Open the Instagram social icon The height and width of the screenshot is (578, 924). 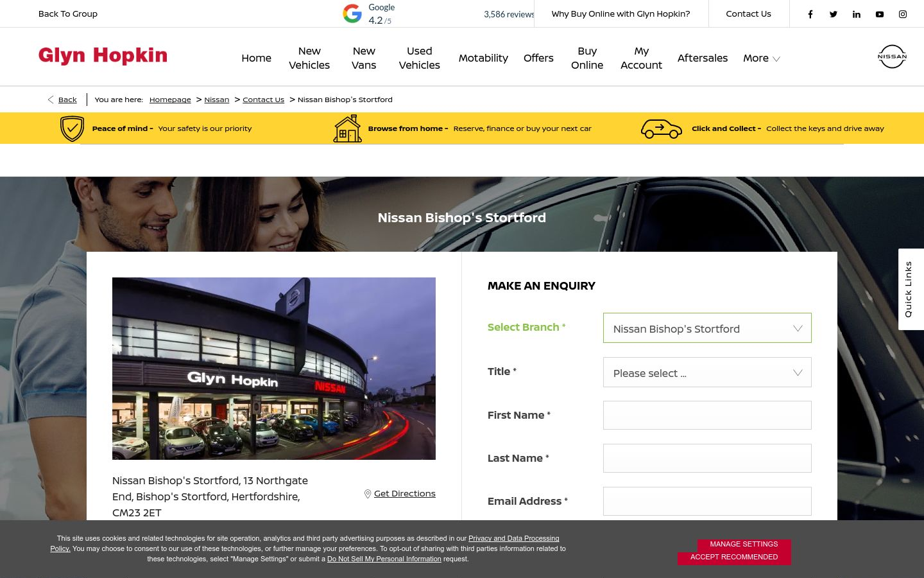[x=903, y=14]
